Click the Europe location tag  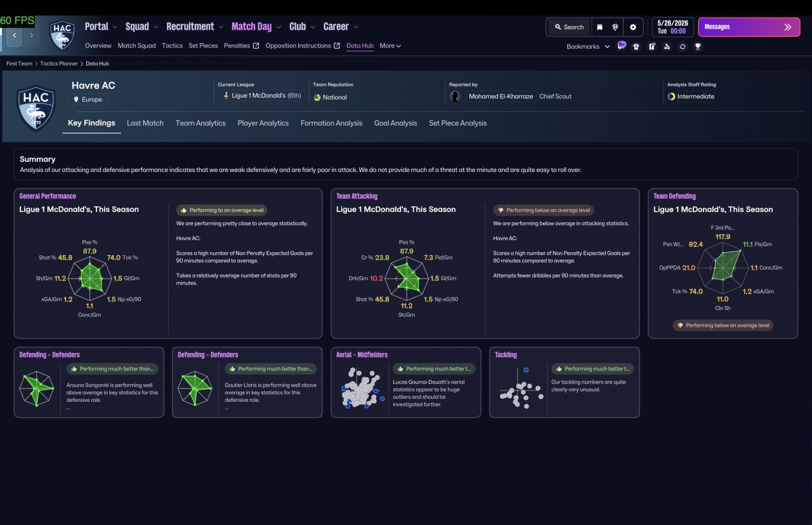coord(89,100)
